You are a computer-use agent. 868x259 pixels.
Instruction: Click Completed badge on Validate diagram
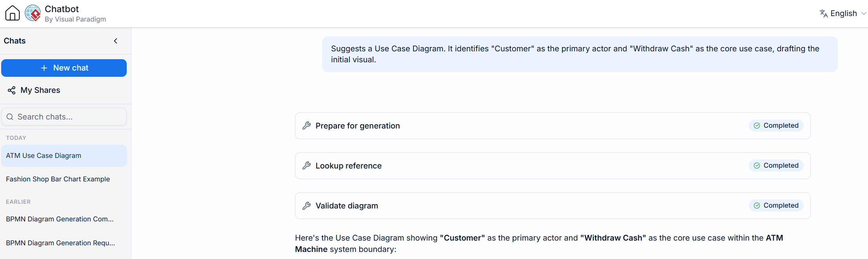[x=776, y=205]
